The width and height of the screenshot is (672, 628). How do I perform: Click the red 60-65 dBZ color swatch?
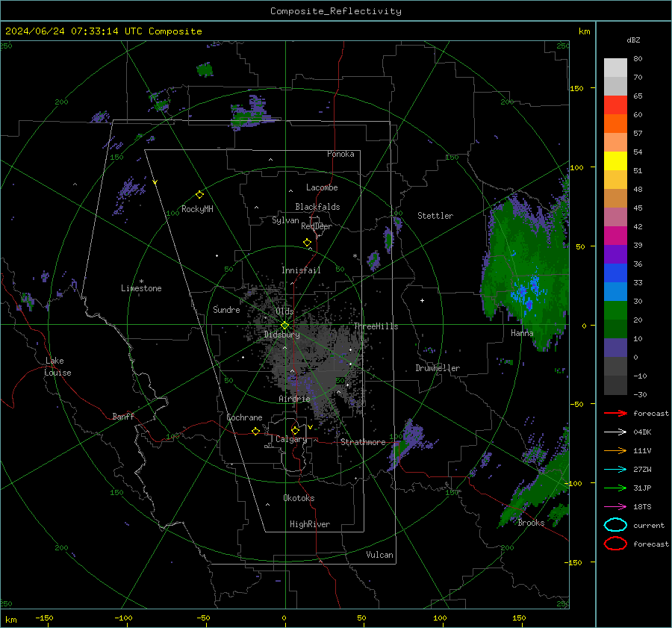(615, 105)
